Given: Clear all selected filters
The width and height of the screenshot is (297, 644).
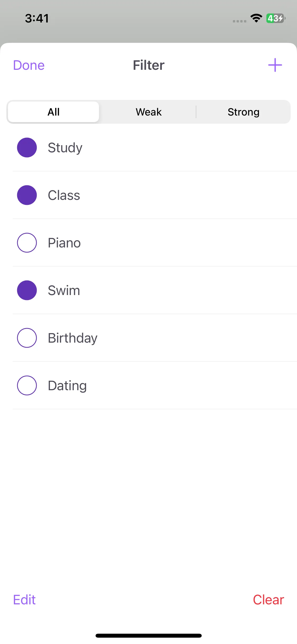Looking at the screenshot, I should (x=268, y=600).
